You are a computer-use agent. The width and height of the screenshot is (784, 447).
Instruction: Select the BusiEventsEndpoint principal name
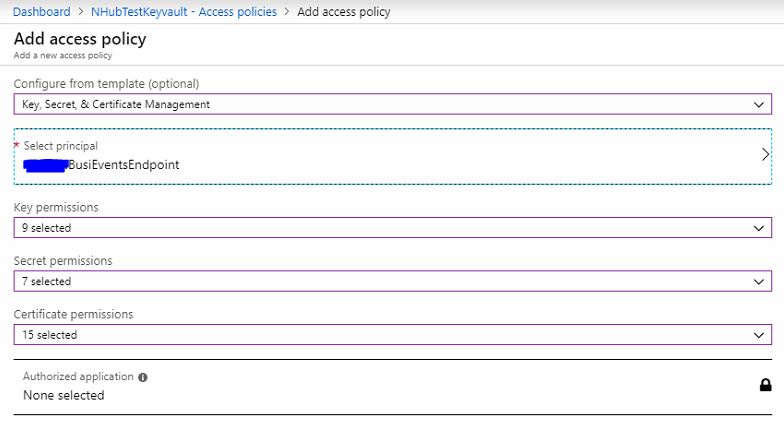[123, 165]
